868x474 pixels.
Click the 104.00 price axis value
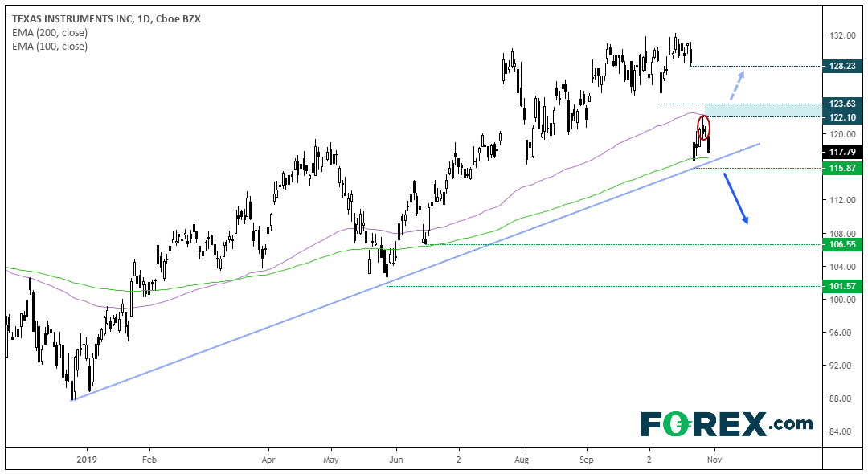pyautogui.click(x=842, y=267)
